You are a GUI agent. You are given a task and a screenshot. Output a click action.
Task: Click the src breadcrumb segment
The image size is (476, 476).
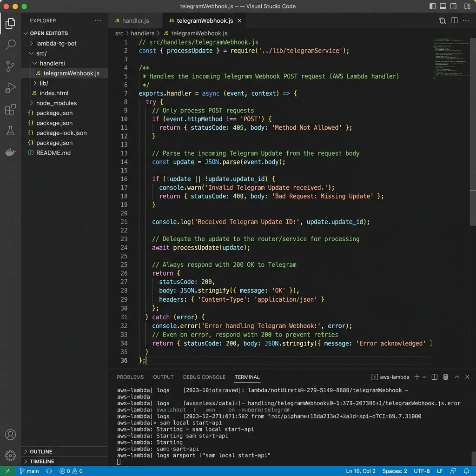[x=119, y=33]
